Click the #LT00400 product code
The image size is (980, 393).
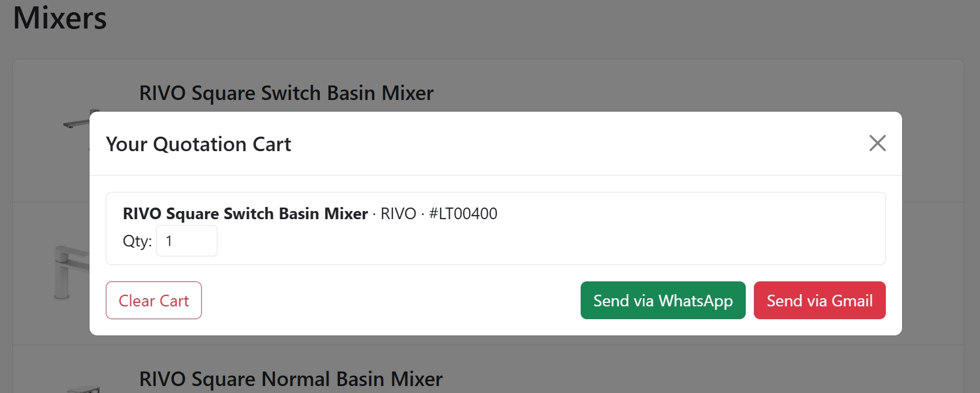coord(463,214)
